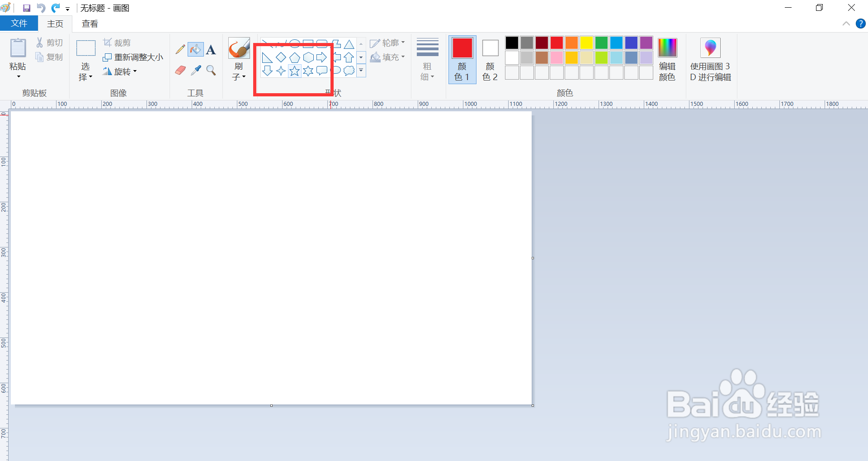Click Undo in quick access toolbar

click(41, 8)
